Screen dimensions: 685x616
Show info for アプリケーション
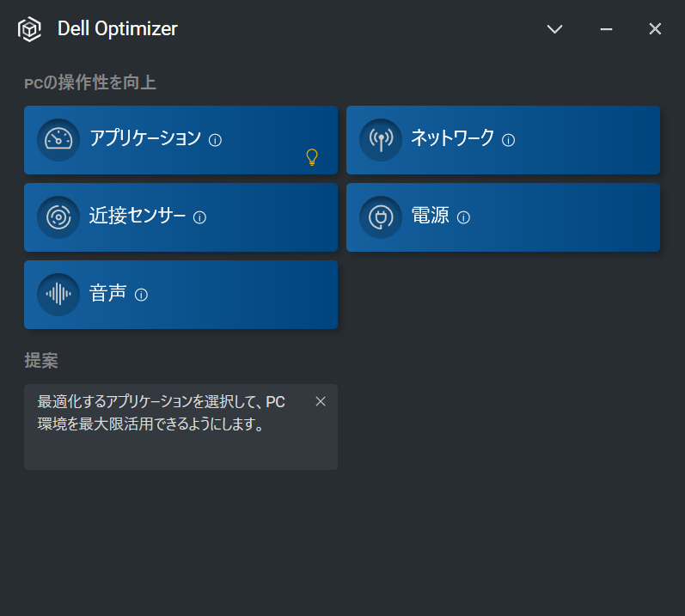coord(216,140)
